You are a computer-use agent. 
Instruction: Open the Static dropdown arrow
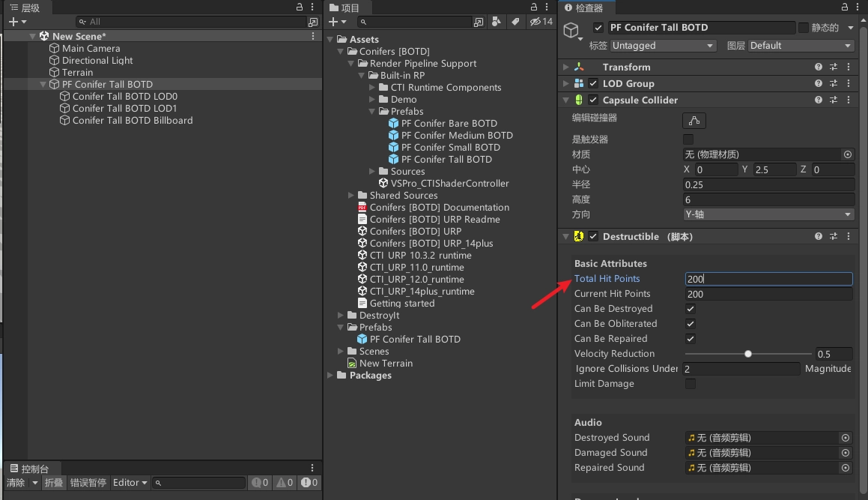click(x=851, y=28)
